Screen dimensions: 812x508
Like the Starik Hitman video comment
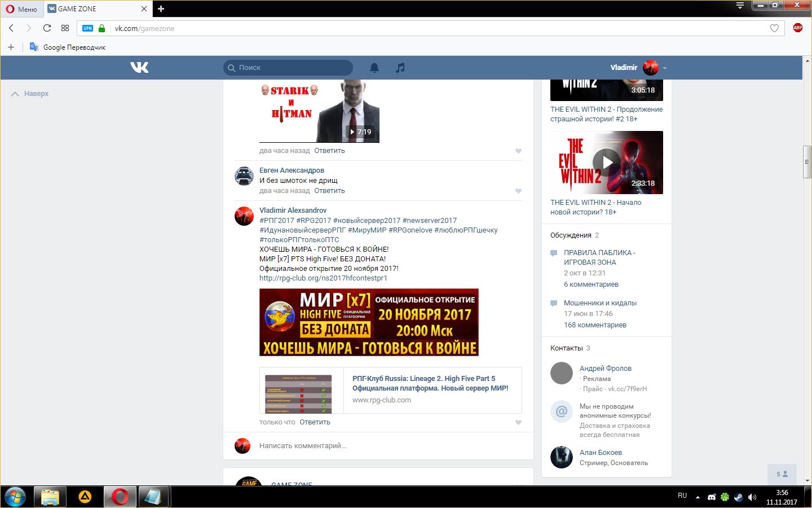pyautogui.click(x=518, y=151)
